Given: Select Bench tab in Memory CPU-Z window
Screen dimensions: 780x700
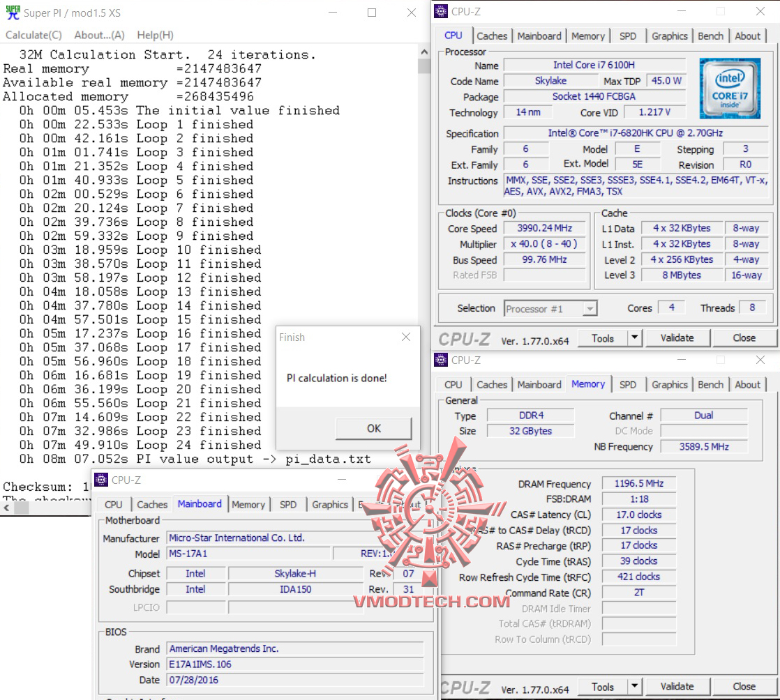Looking at the screenshot, I should (x=710, y=384).
